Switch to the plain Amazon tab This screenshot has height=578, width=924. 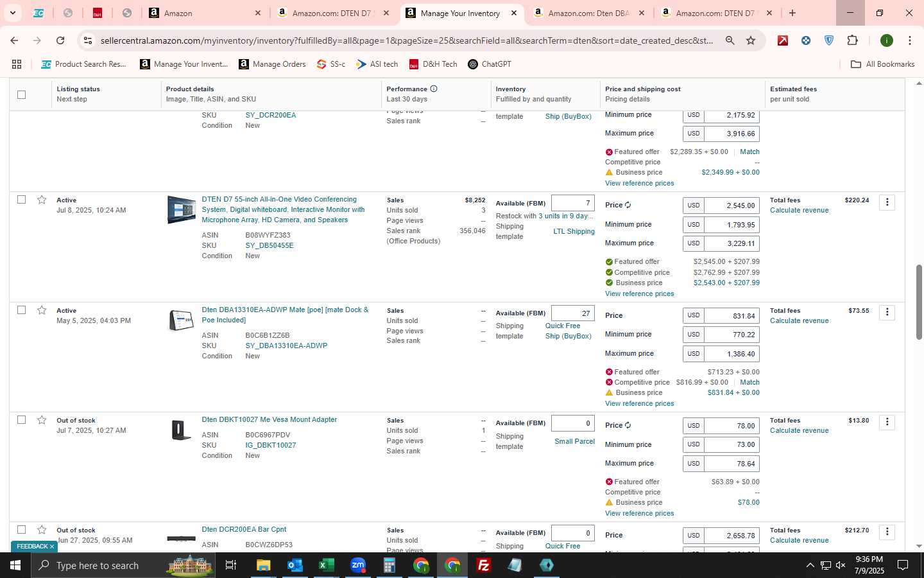(x=204, y=13)
